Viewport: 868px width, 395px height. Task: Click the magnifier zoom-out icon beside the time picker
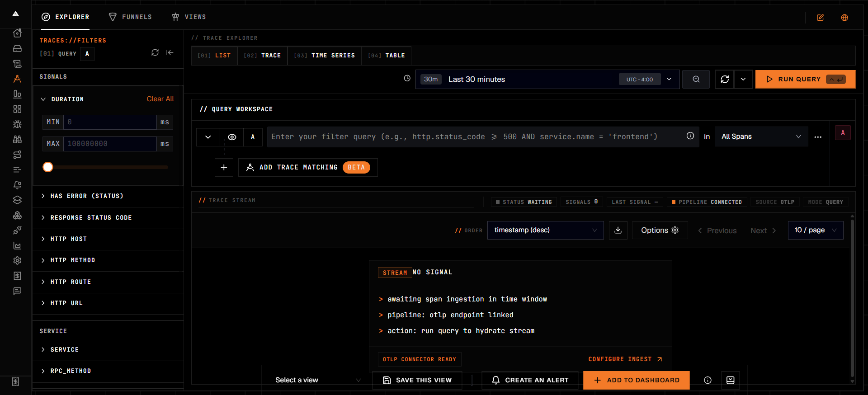(696, 79)
